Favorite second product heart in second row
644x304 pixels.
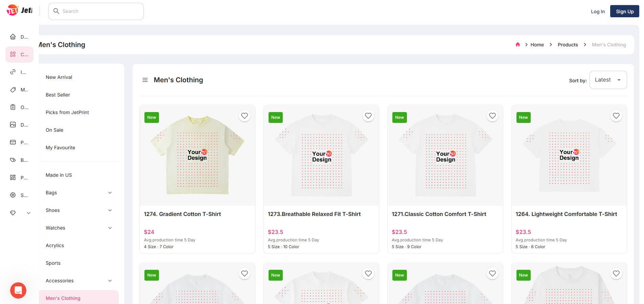[368, 274]
